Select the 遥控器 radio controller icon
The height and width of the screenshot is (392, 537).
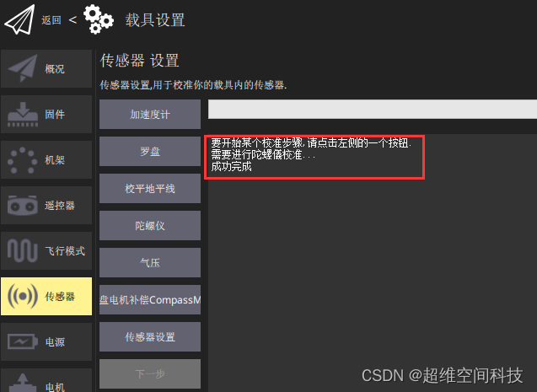[x=22, y=206]
